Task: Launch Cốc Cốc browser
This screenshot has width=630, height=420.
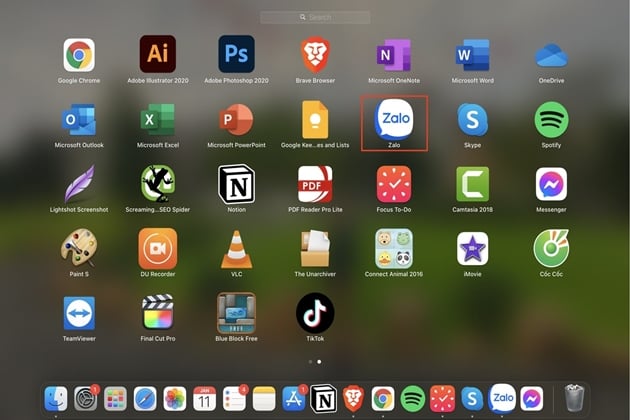Action: tap(551, 248)
